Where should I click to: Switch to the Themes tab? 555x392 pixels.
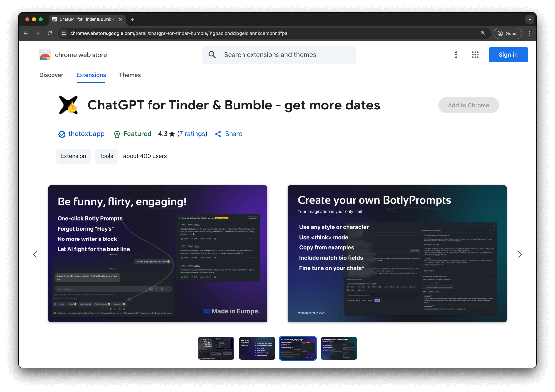[130, 75]
